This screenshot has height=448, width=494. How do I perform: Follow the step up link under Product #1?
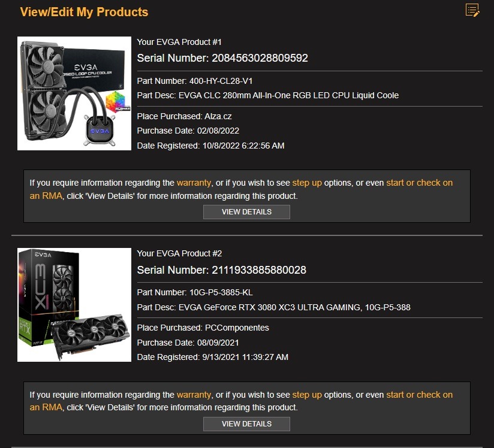(307, 183)
